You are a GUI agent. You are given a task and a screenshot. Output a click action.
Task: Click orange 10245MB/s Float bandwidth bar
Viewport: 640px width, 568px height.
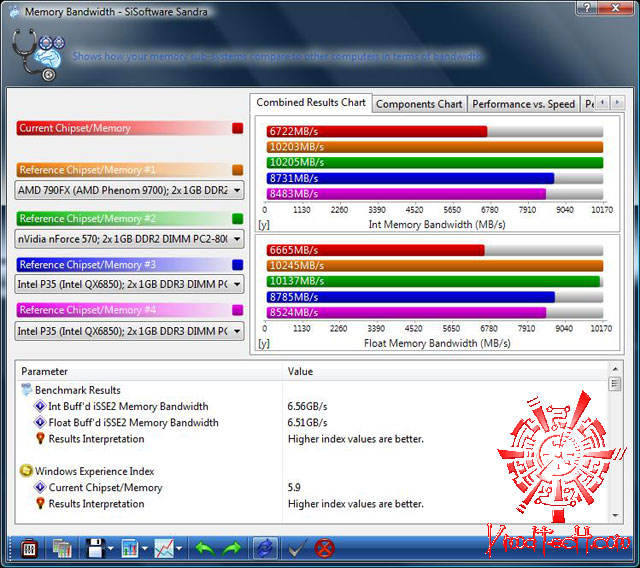tap(435, 266)
